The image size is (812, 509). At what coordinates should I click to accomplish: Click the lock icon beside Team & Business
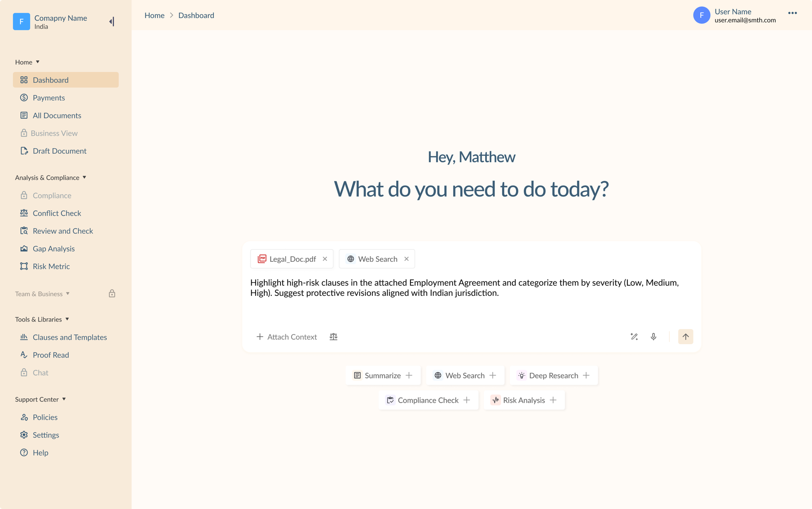(x=112, y=293)
